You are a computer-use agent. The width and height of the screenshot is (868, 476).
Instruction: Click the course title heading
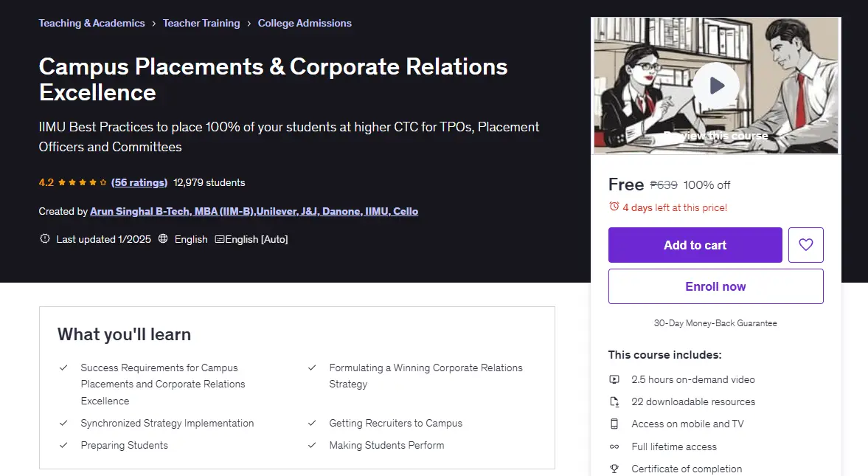(273, 79)
